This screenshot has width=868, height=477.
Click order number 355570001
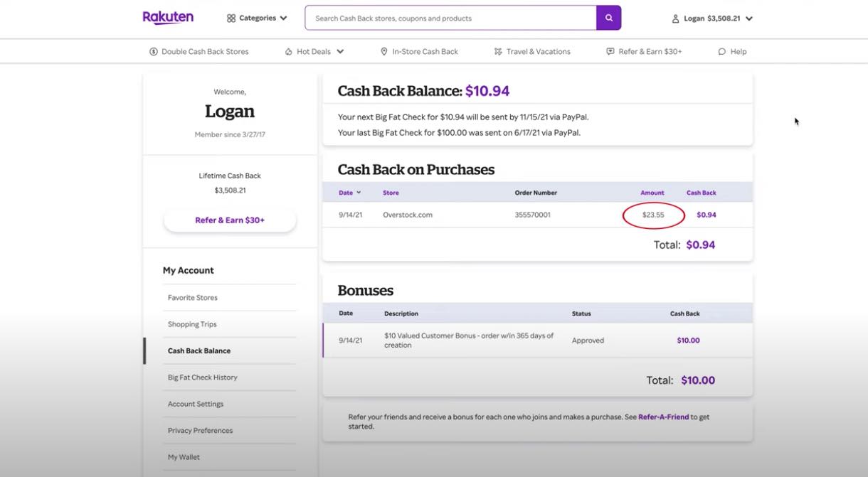(x=533, y=215)
